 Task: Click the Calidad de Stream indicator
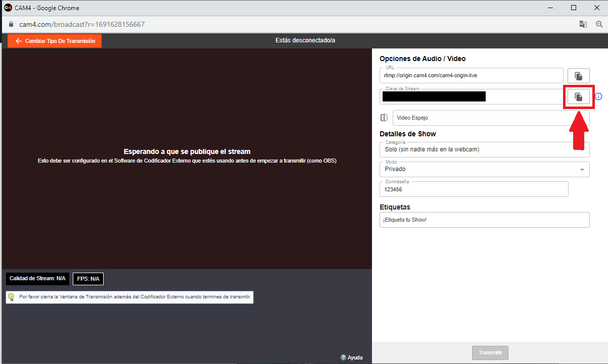click(37, 279)
